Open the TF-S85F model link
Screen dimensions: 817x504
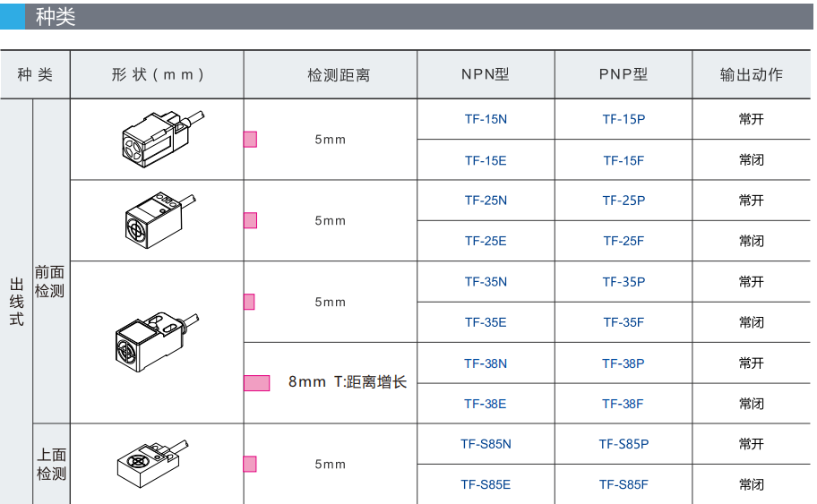pyautogui.click(x=623, y=484)
